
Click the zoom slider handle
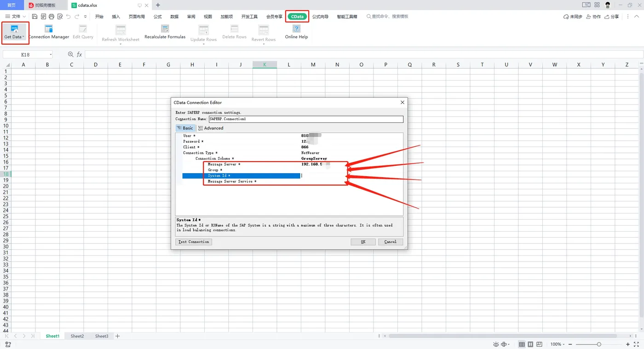[599, 344]
